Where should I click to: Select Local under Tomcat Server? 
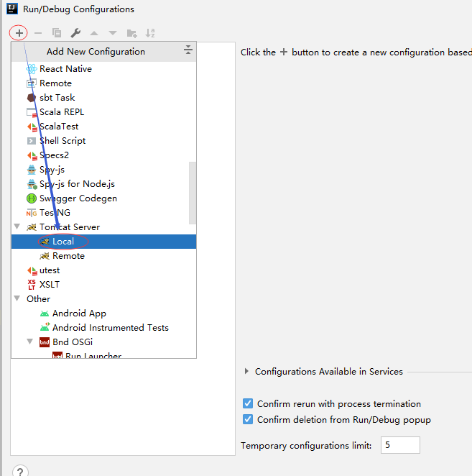[103, 242]
